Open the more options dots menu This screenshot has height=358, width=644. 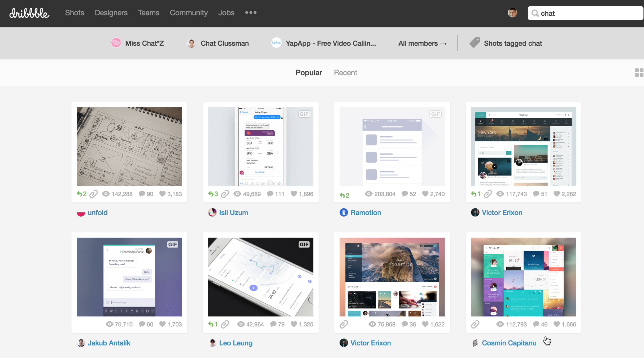[x=251, y=12]
